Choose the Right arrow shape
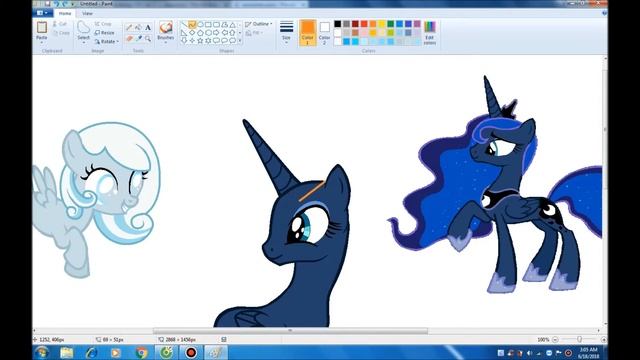Image resolution: width=640 pixels, height=360 pixels. [216, 33]
